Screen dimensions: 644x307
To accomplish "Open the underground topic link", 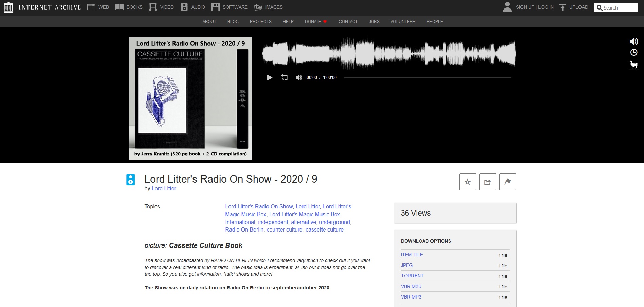I will [x=334, y=222].
